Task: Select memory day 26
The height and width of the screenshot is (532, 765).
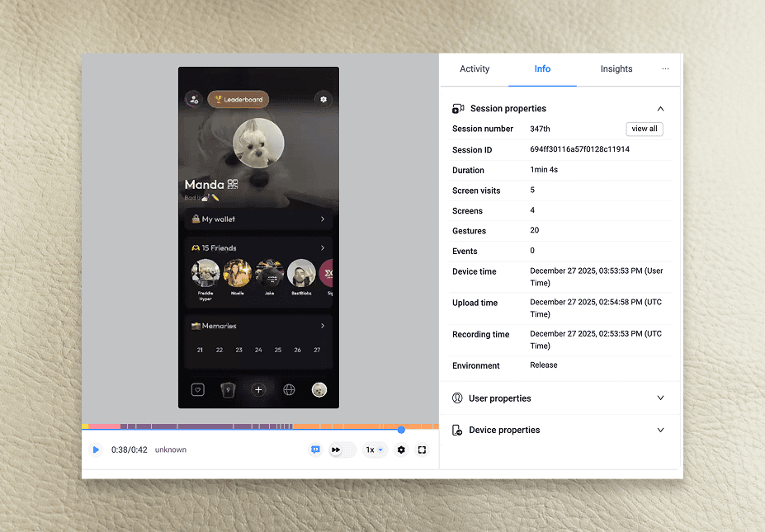Action: pos(298,350)
